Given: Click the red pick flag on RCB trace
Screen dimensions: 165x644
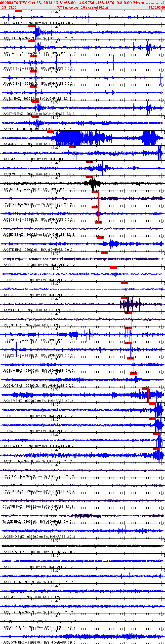Looking at the screenshot, I should [32, 26].
